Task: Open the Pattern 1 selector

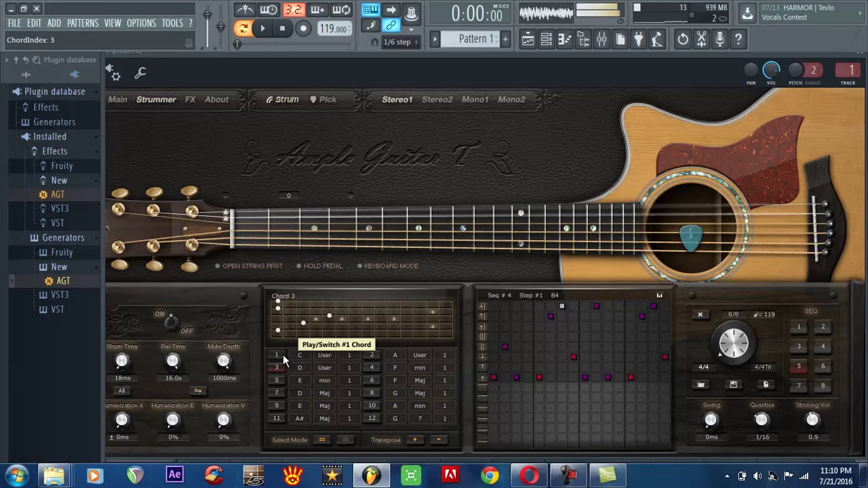Action: pos(469,39)
